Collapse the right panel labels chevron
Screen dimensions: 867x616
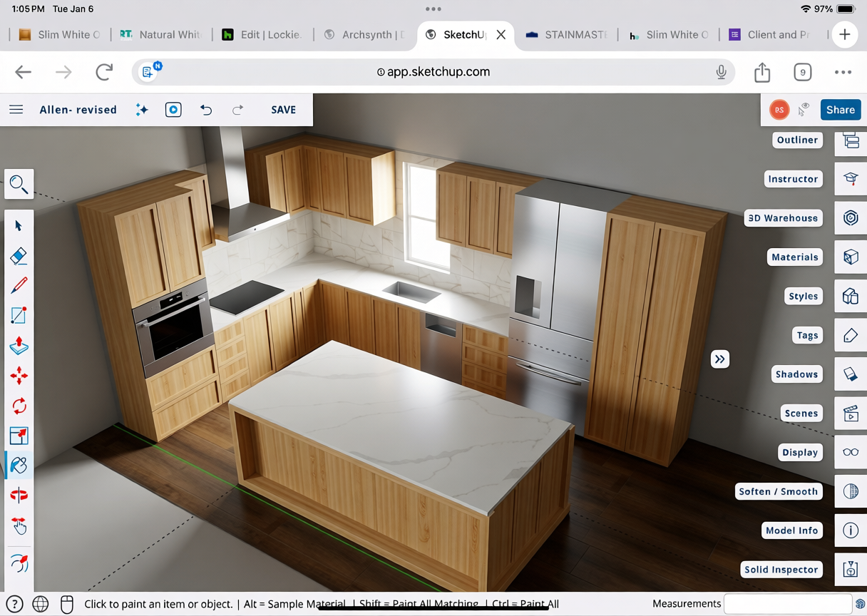(x=719, y=359)
